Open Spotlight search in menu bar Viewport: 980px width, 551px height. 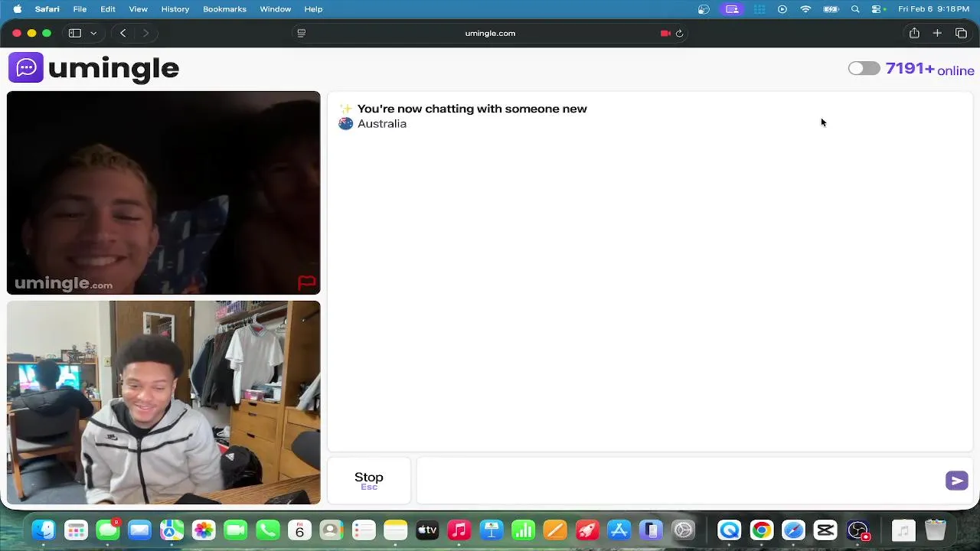point(855,9)
